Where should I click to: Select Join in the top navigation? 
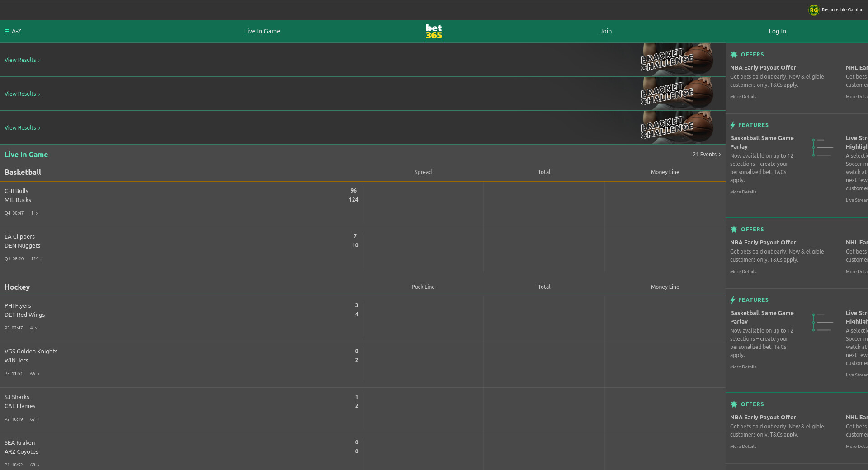pyautogui.click(x=605, y=32)
